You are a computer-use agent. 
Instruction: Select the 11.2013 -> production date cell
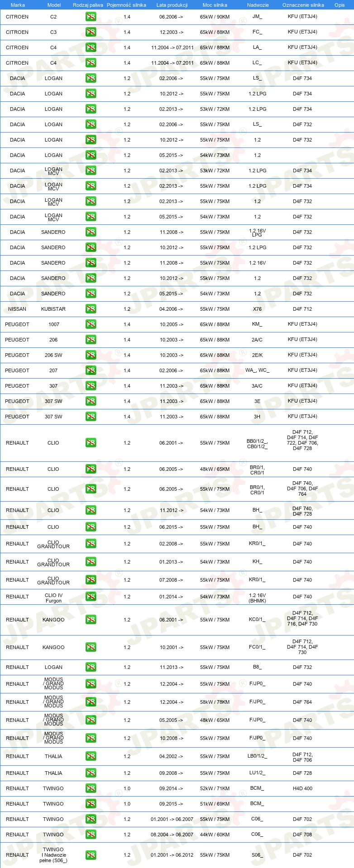[x=171, y=667]
